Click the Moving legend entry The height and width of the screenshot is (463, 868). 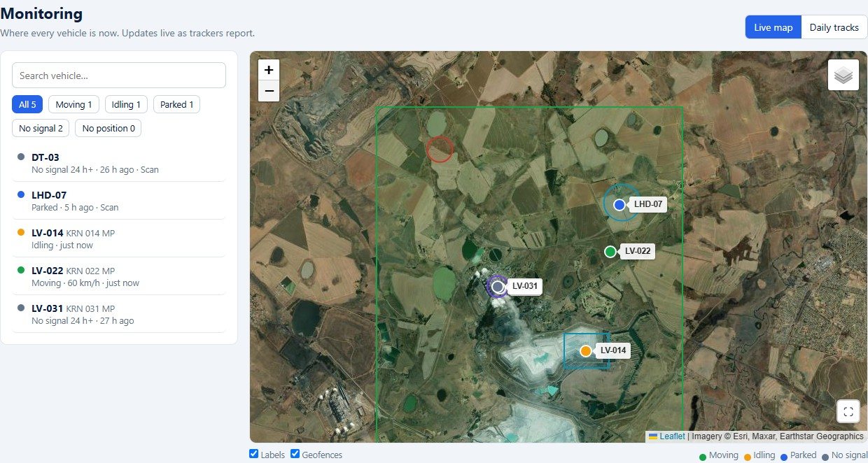718,455
